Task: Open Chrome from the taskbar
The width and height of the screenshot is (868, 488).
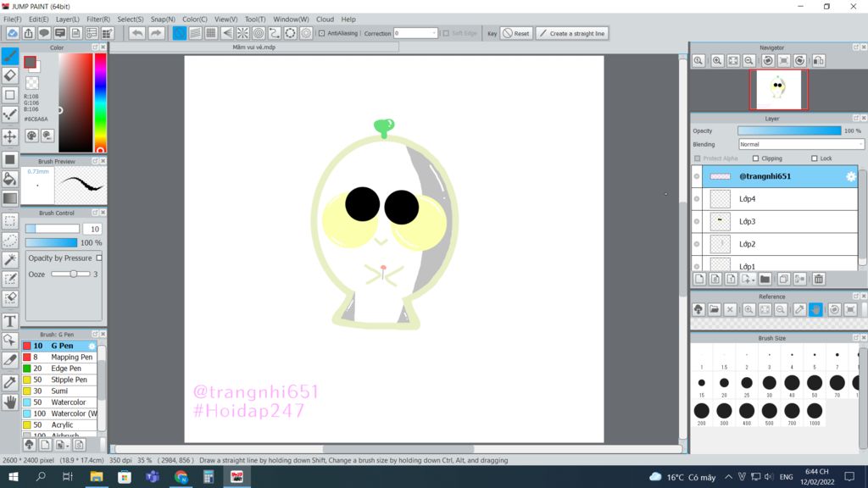Action: click(x=181, y=476)
